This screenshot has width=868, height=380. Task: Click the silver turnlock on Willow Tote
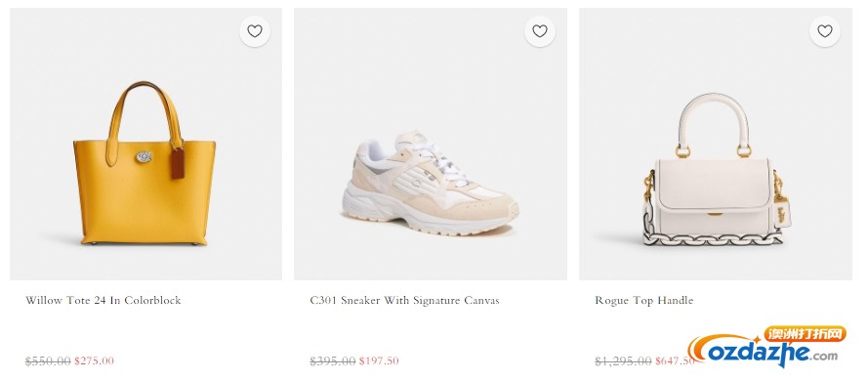(x=144, y=157)
